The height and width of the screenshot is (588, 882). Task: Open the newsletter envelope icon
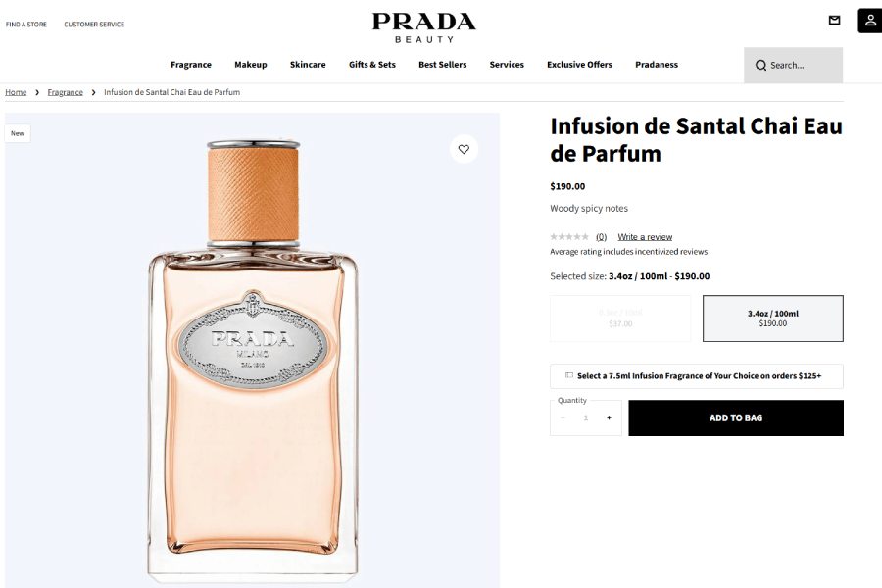point(835,21)
